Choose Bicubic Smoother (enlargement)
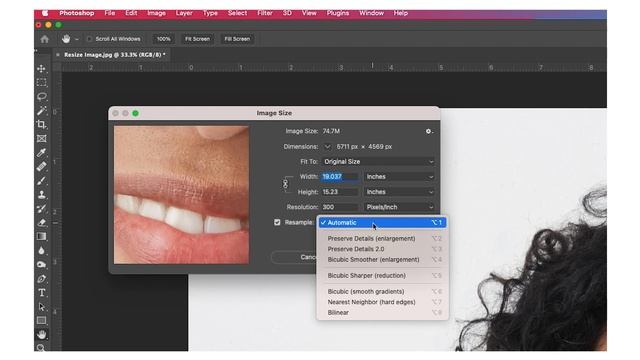 (382, 260)
